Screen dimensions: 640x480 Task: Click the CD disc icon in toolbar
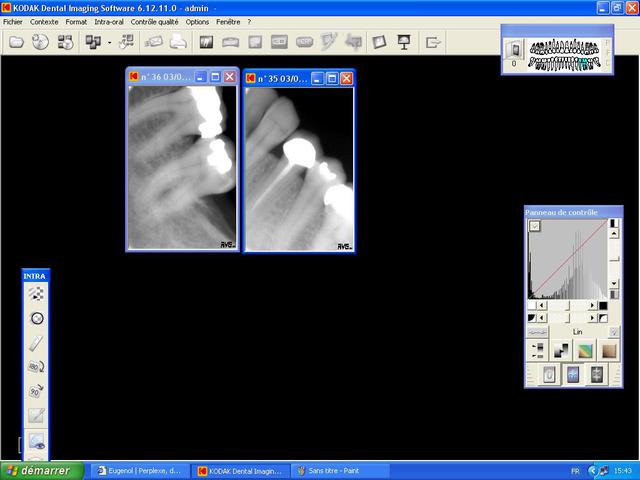40,42
